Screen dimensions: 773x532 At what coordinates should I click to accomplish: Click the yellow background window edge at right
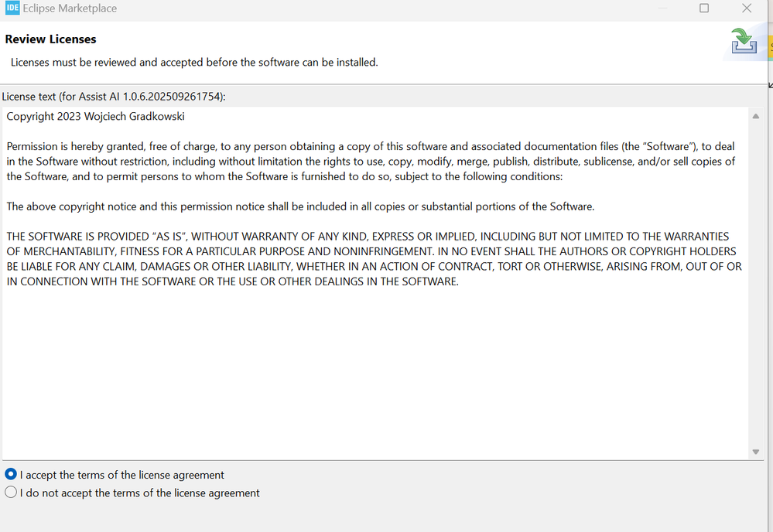coord(770,46)
